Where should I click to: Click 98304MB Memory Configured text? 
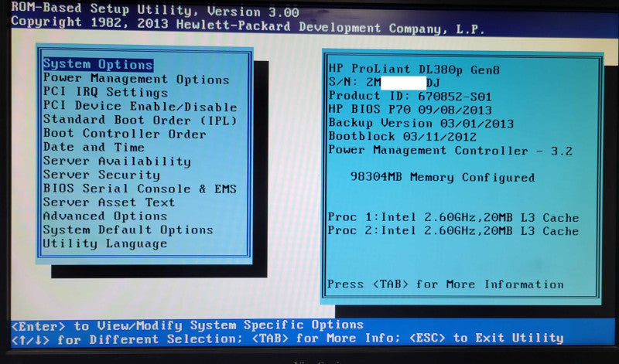(443, 178)
